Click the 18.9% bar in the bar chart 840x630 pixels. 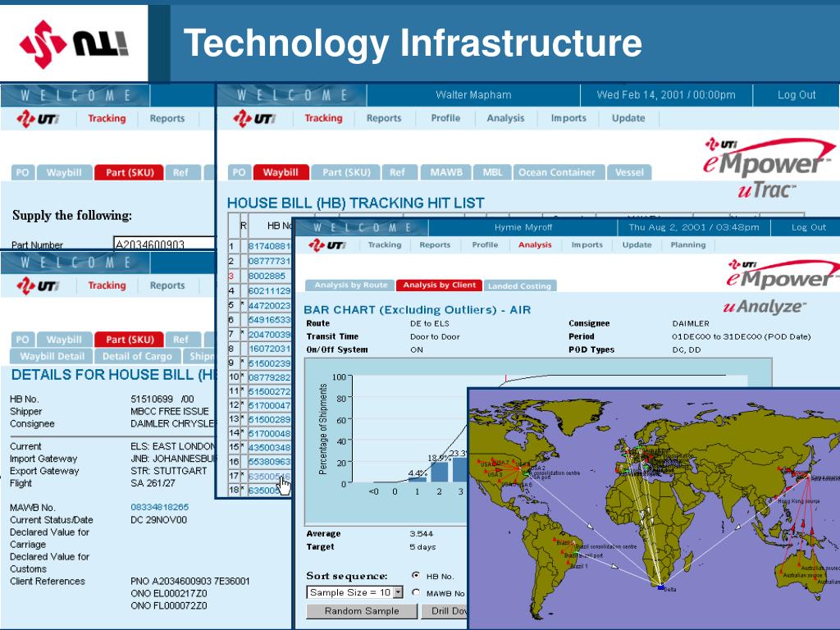440,472
